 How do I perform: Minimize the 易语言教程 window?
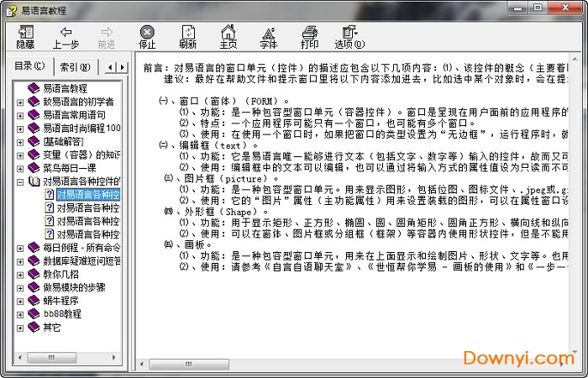(518, 8)
